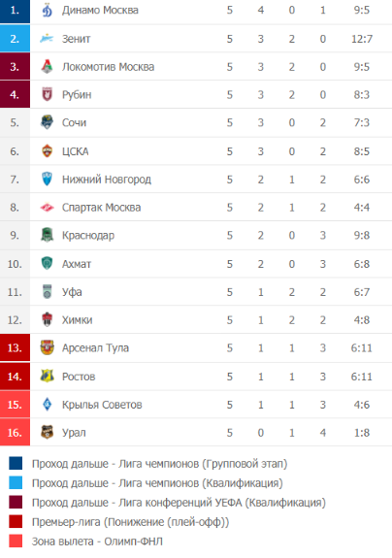Image resolution: width=392 pixels, height=558 pixels.
Task: Click the Уфа goal difference 6:7
Action: [361, 292]
